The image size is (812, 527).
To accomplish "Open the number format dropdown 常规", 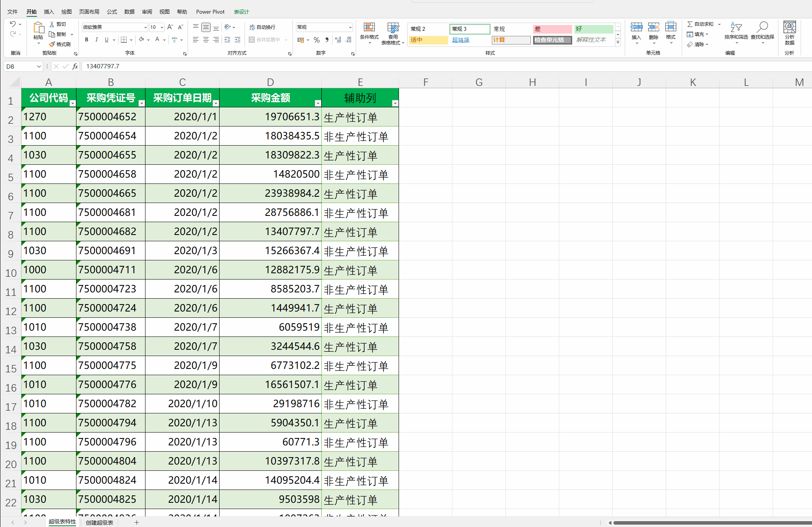I will point(350,27).
